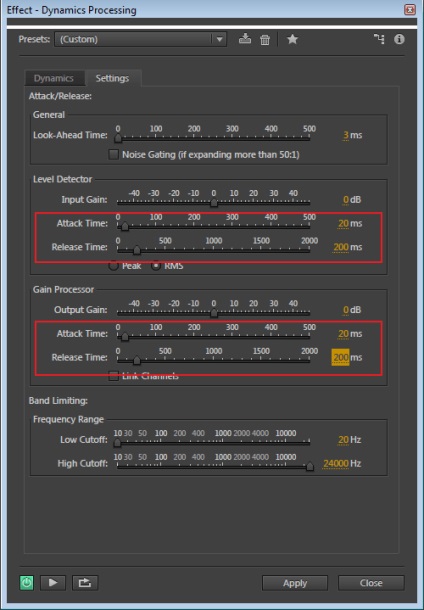The height and width of the screenshot is (610, 424).
Task: Click the Look-Ahead Time slider handle
Action: pyautogui.click(x=118, y=138)
